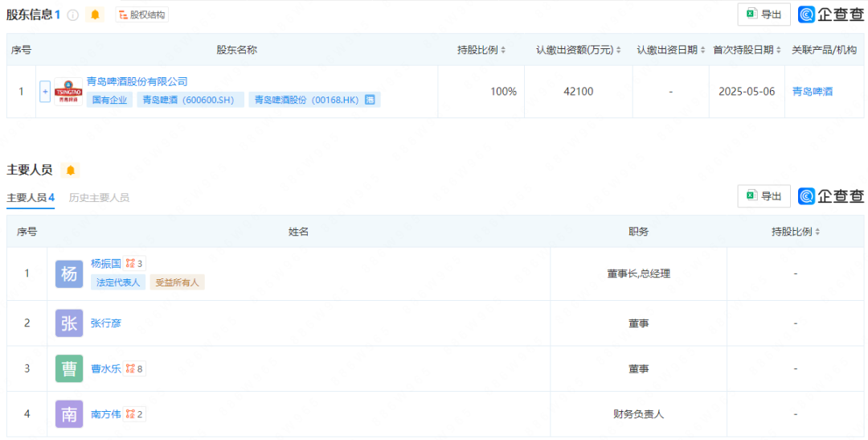868x440 pixels.
Task: Open the 青岛啤酒 related product link
Action: click(812, 92)
